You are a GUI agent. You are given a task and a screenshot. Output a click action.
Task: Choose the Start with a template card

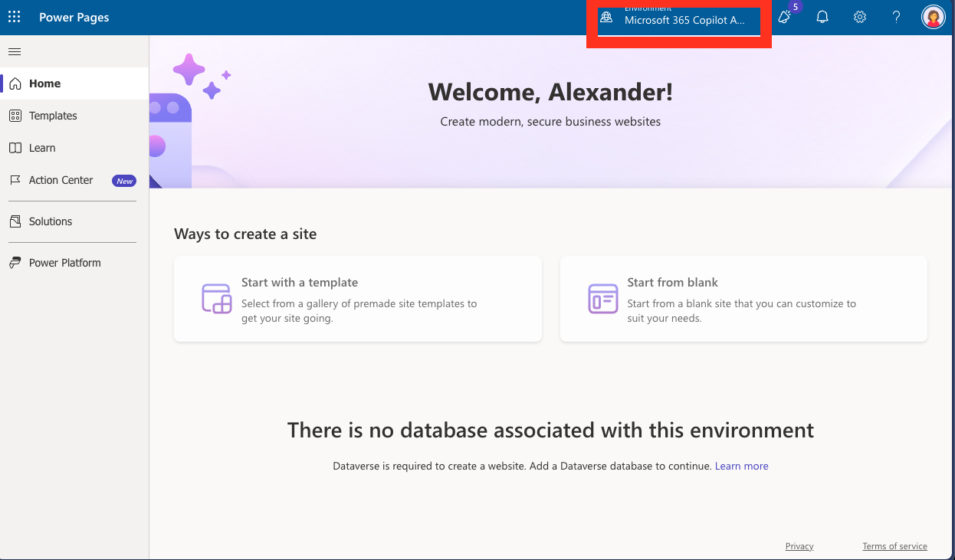(358, 299)
